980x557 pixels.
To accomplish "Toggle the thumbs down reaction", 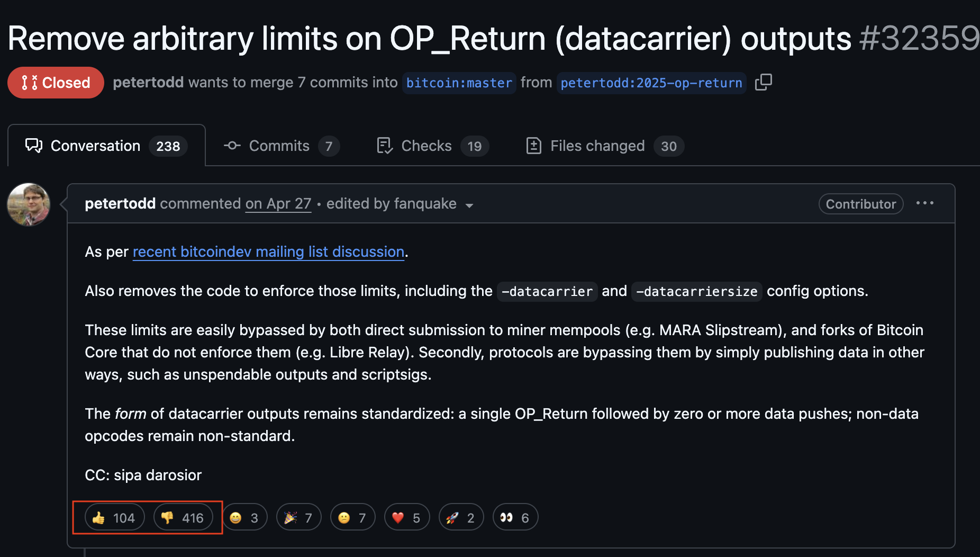I will point(183,517).
